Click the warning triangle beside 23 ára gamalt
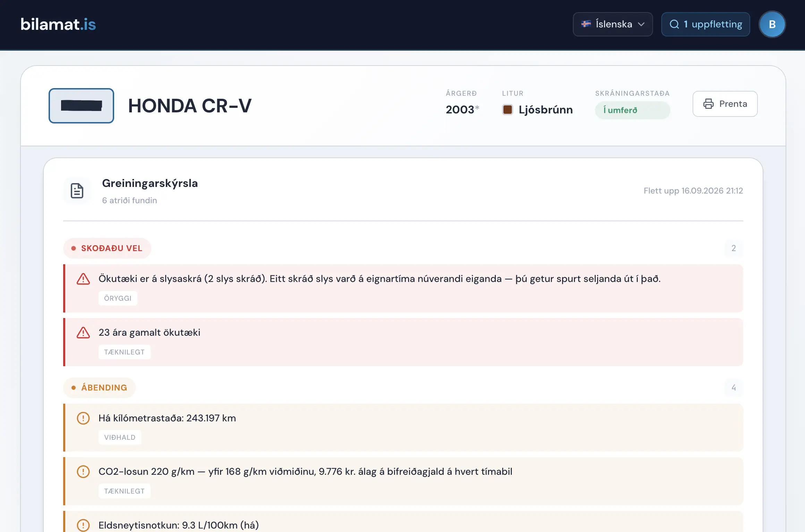The image size is (805, 532). pos(83,333)
